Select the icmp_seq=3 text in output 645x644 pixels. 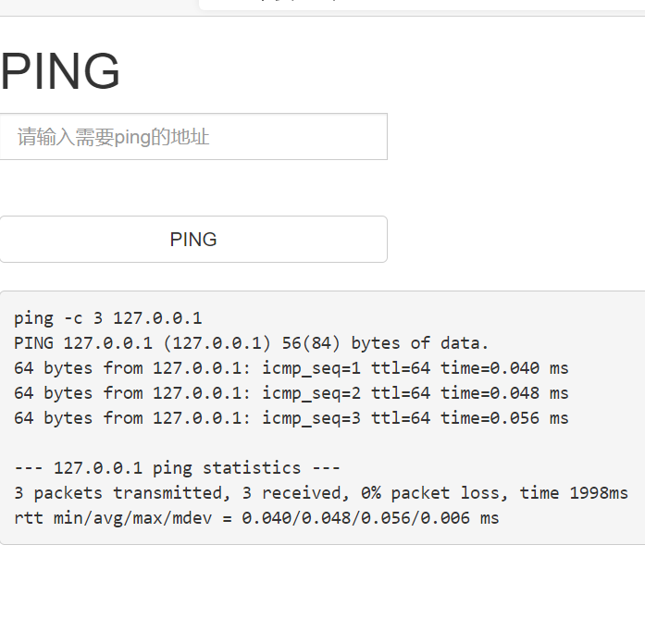click(312, 418)
